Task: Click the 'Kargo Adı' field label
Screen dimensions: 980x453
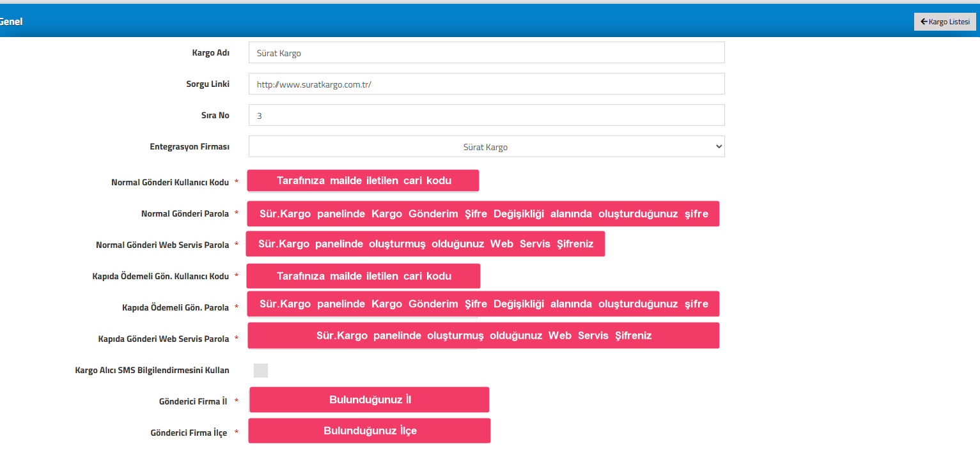Action: (x=210, y=53)
